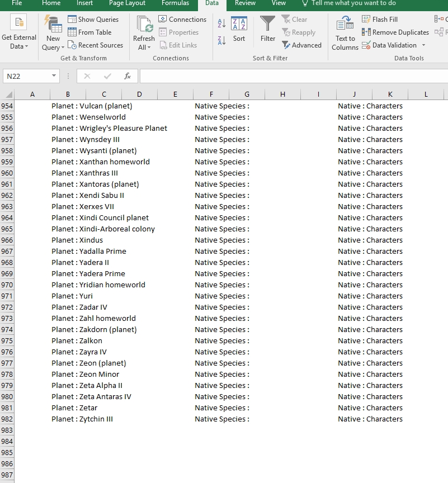Click the Get External Data icon
Viewport: 448px width, 483px height.
(x=19, y=23)
